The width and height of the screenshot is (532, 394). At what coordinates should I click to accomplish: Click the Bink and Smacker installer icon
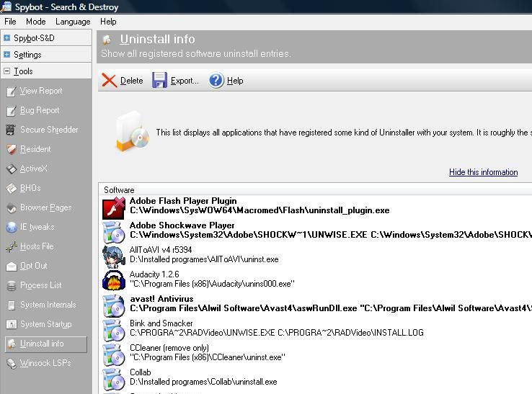pos(114,330)
